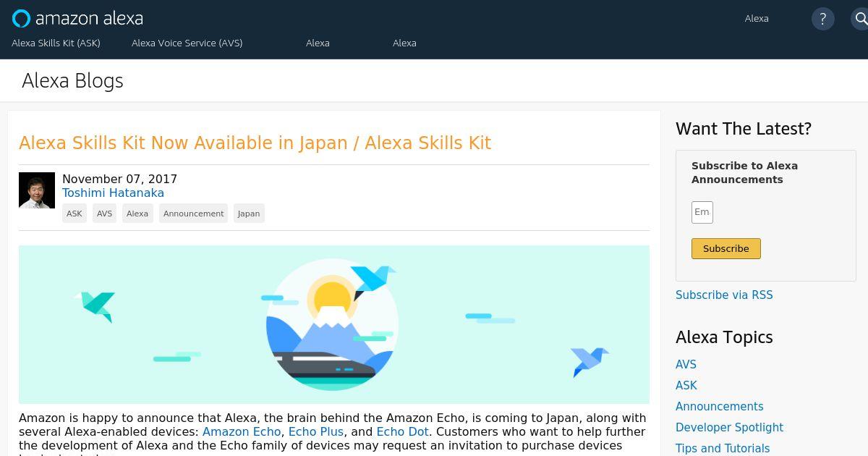Select the Announcement tag
This screenshot has height=456, width=868.
click(193, 214)
